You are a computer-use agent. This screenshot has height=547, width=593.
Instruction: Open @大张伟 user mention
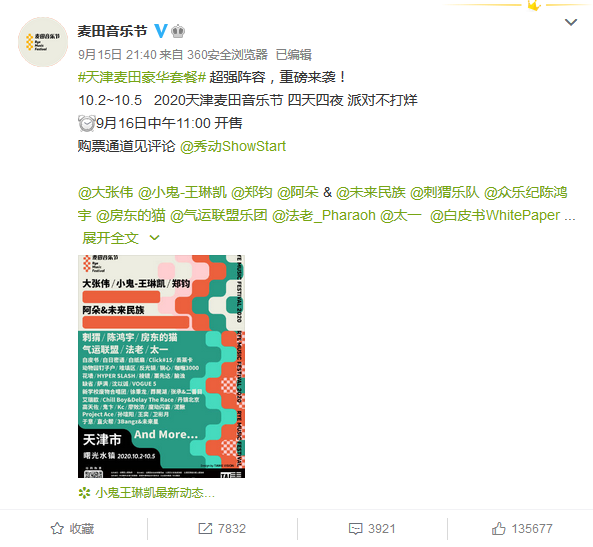pyautogui.click(x=106, y=192)
